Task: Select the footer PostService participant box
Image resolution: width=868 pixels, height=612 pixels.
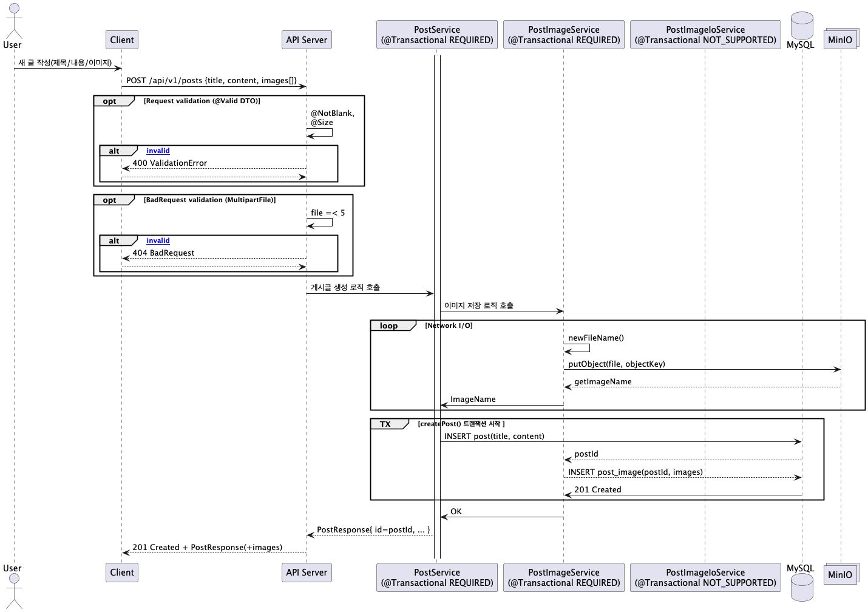Action: click(x=437, y=577)
